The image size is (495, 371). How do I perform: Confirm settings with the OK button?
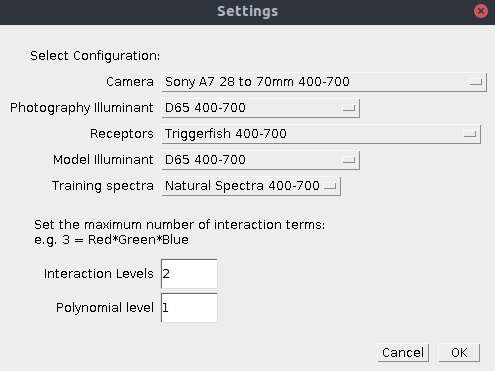[459, 353]
